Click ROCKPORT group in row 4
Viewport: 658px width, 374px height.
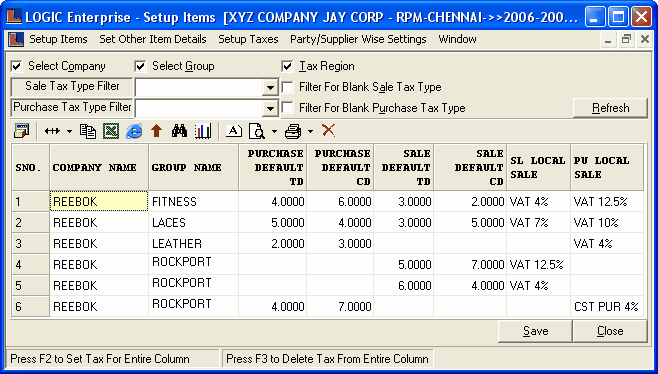click(193, 264)
